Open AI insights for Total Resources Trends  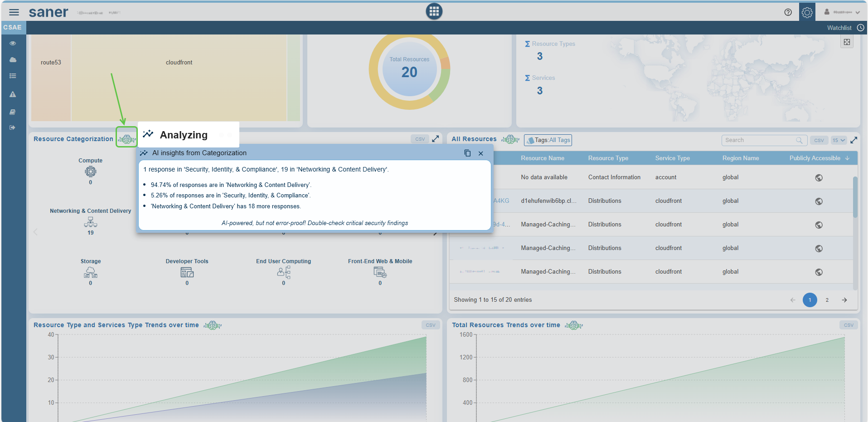coord(573,325)
